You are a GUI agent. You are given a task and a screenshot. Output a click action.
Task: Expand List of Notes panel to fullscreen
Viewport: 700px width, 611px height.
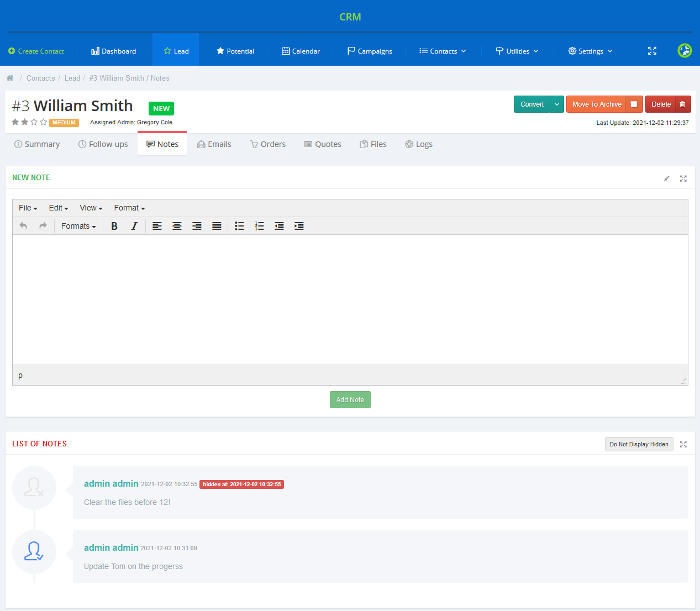pyautogui.click(x=683, y=444)
